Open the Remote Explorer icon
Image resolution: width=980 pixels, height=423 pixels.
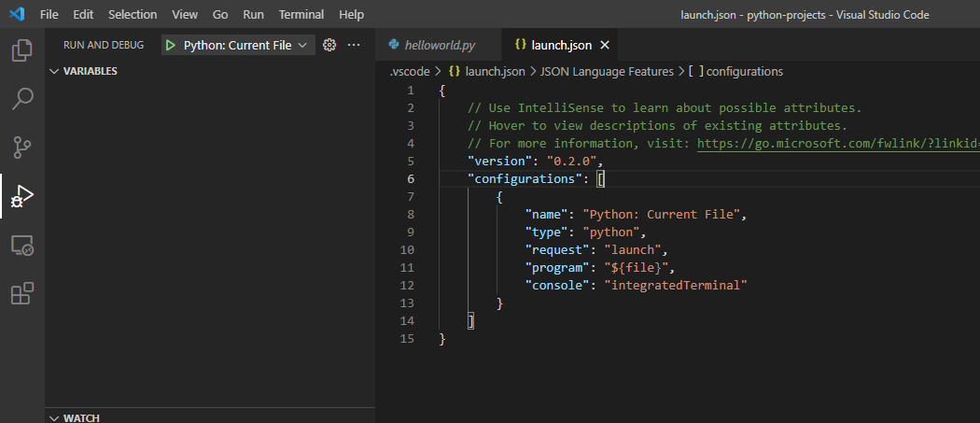(21, 246)
